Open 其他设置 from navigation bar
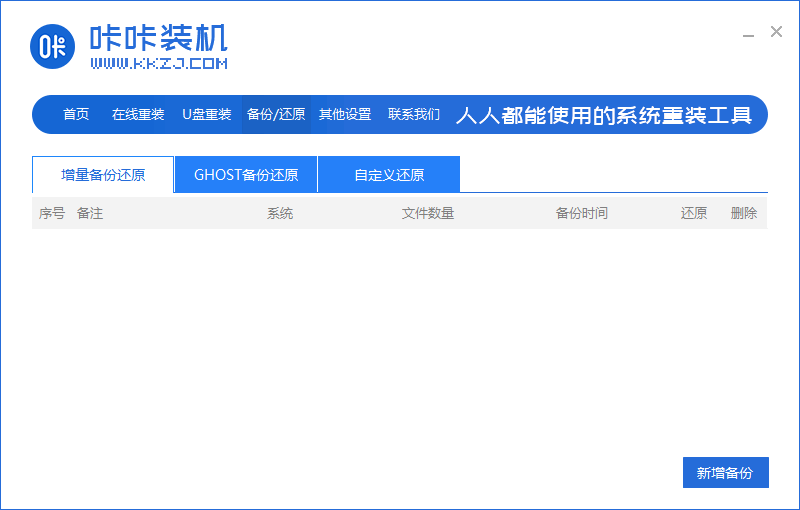Viewport: 800px width, 510px height. pyautogui.click(x=345, y=114)
